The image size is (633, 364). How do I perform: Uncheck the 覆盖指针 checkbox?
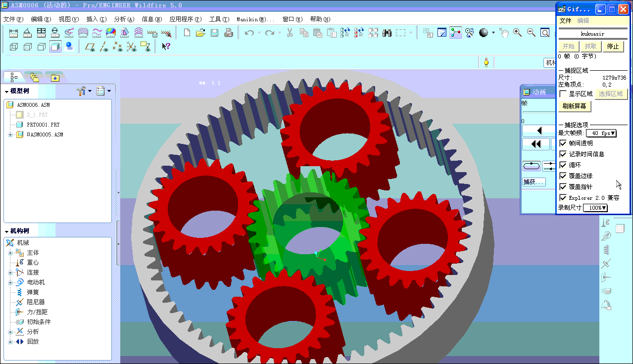coord(563,186)
